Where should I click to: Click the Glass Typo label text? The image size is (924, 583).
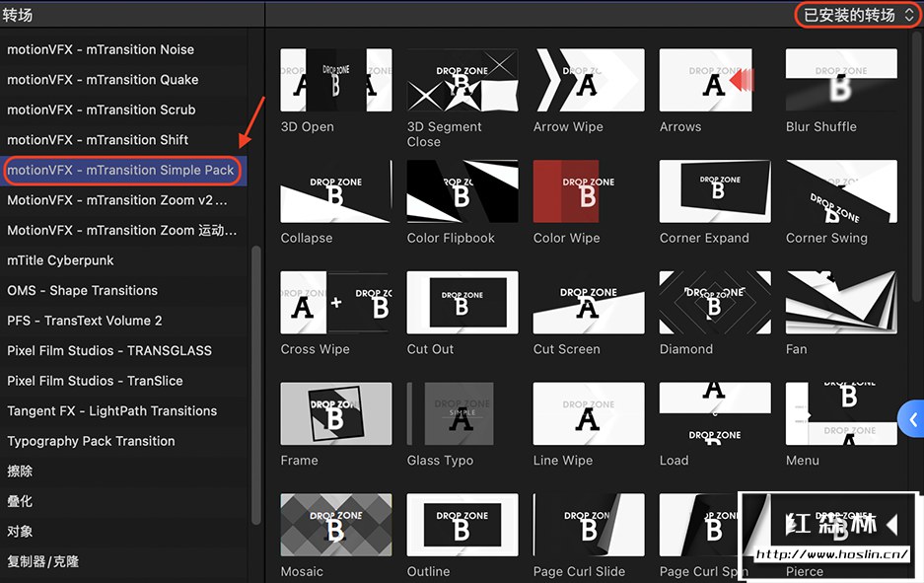tap(440, 461)
